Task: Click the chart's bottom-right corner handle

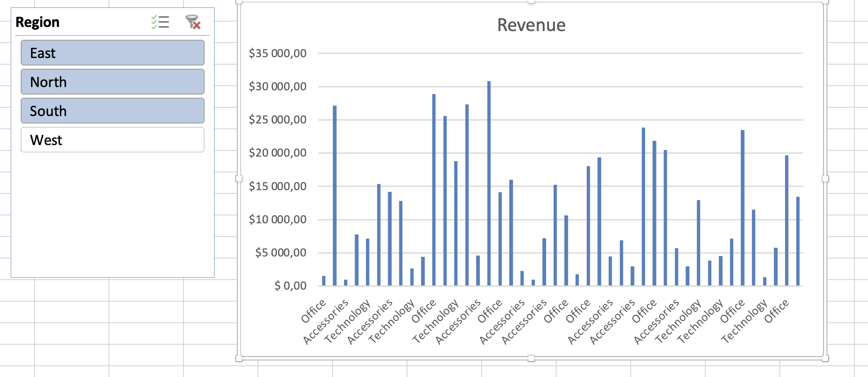Action: coord(825,358)
